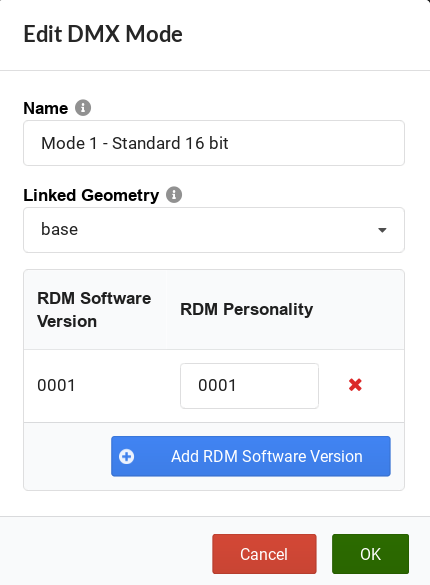This screenshot has width=430, height=585.
Task: Edit the RDM Personality 0001 field
Action: coord(249,386)
